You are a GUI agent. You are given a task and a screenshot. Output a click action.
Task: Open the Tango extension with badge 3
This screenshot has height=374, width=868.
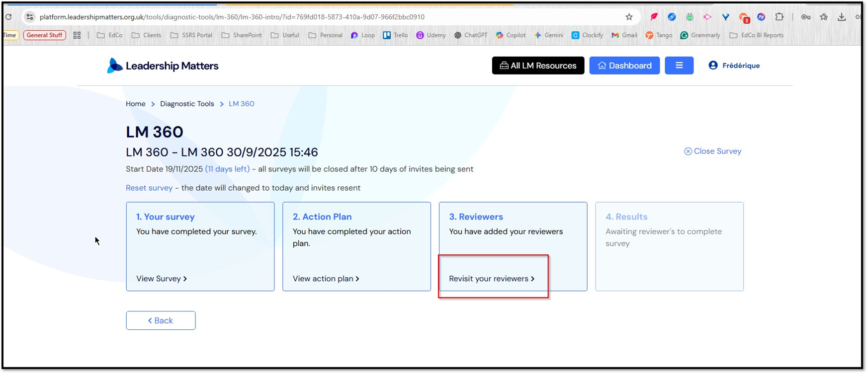pyautogui.click(x=744, y=18)
